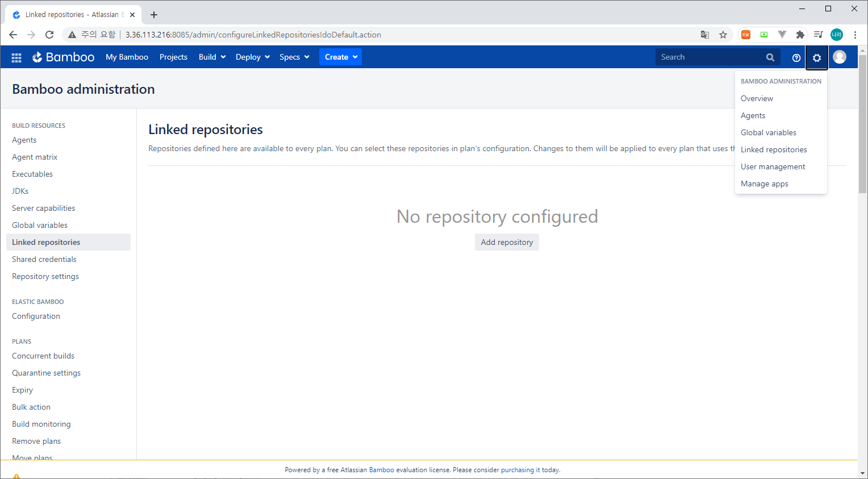Click the green extension icon

click(x=764, y=35)
